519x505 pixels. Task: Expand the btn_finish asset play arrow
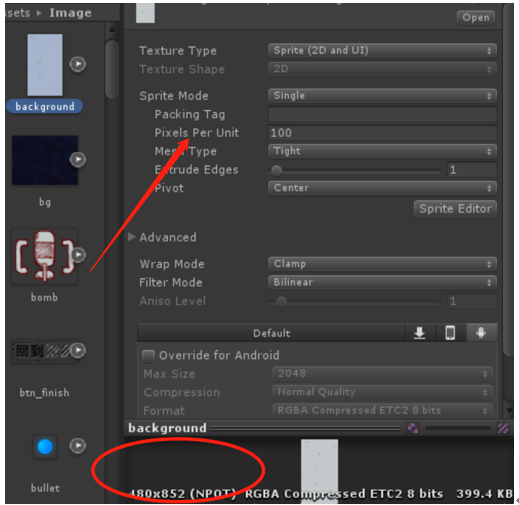78,350
